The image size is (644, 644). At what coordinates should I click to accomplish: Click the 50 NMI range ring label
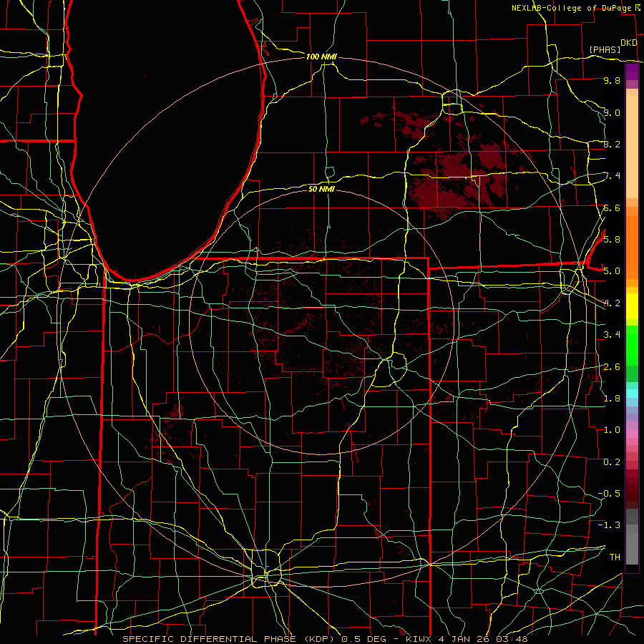(x=321, y=189)
